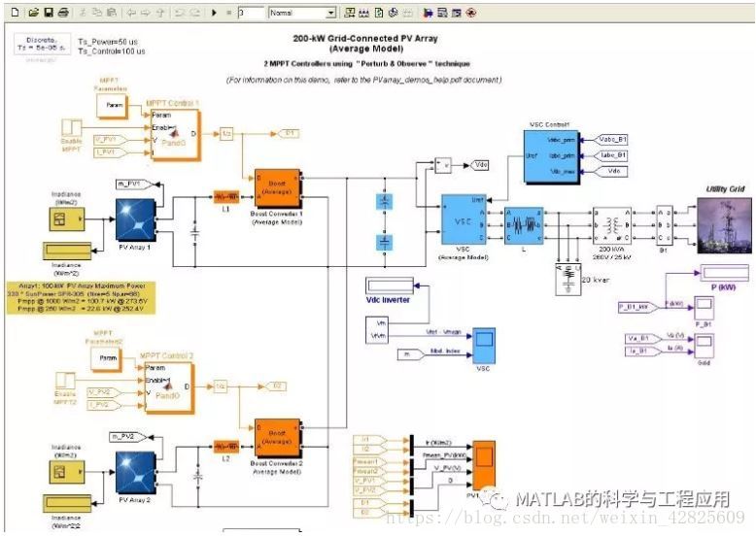Select the Discrete powergui block
756x537 pixels.
click(42, 44)
